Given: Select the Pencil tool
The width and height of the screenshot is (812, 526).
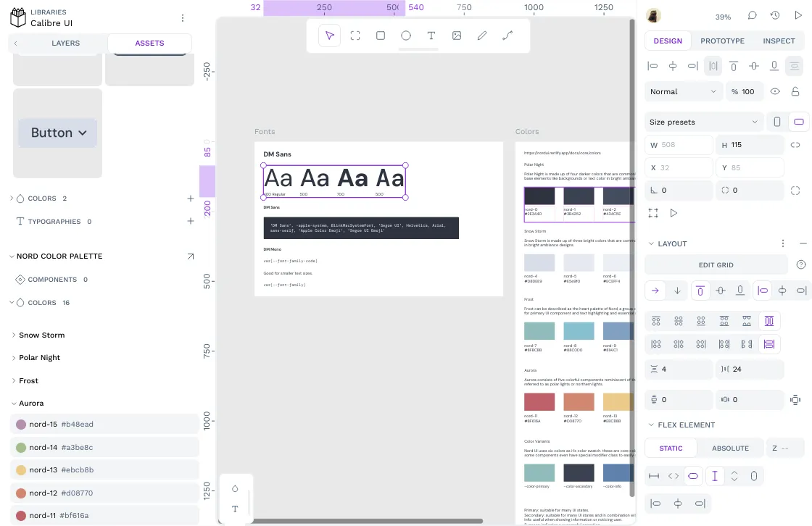Looking at the screenshot, I should click(481, 35).
